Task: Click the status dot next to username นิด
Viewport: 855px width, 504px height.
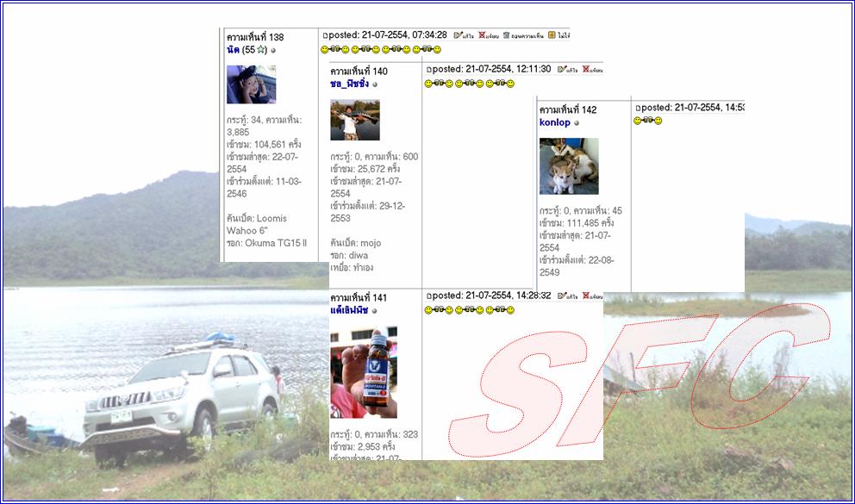Action: pyautogui.click(x=273, y=50)
